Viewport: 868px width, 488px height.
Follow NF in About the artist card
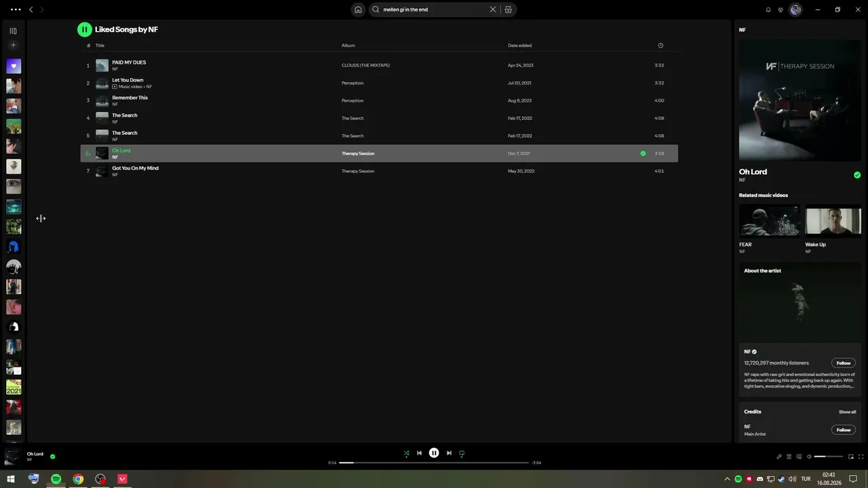[844, 363]
